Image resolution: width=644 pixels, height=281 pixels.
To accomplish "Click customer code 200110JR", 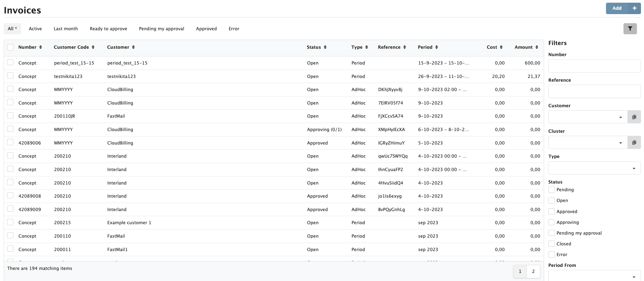I will (x=65, y=116).
